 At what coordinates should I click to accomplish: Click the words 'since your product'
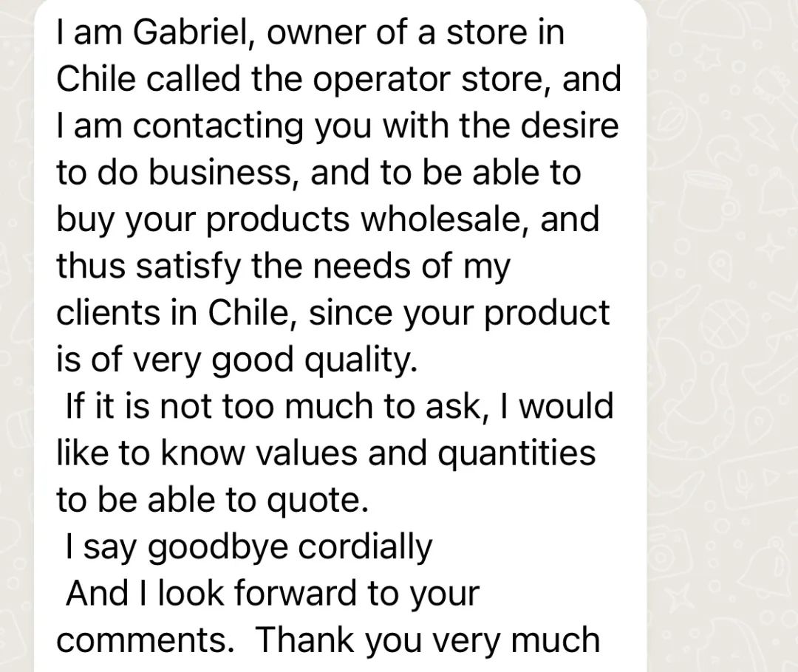point(459,314)
